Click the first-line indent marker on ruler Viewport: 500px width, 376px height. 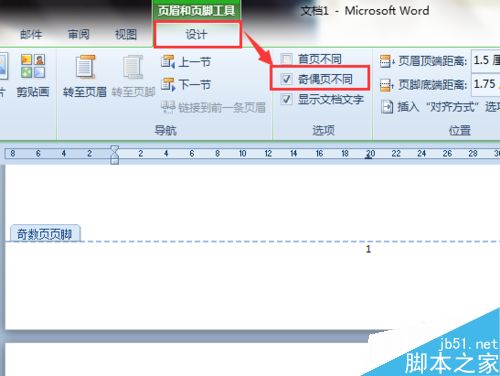tap(115, 149)
